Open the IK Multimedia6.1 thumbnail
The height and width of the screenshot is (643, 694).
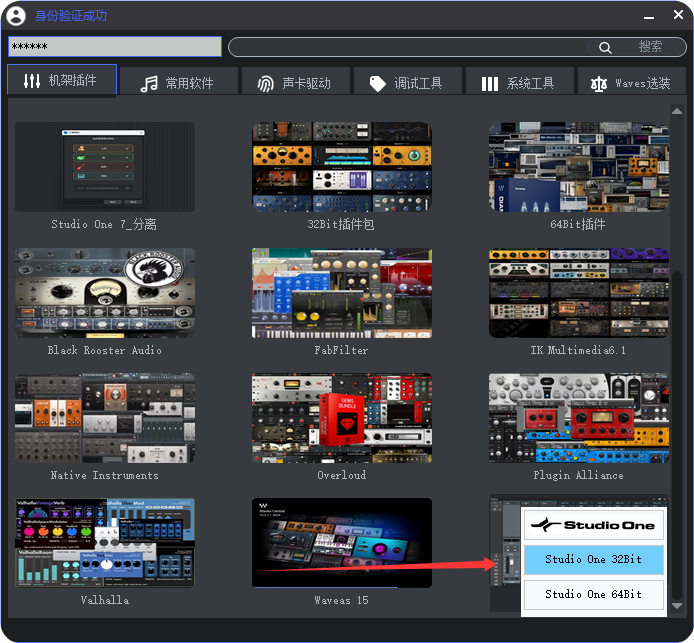click(578, 293)
